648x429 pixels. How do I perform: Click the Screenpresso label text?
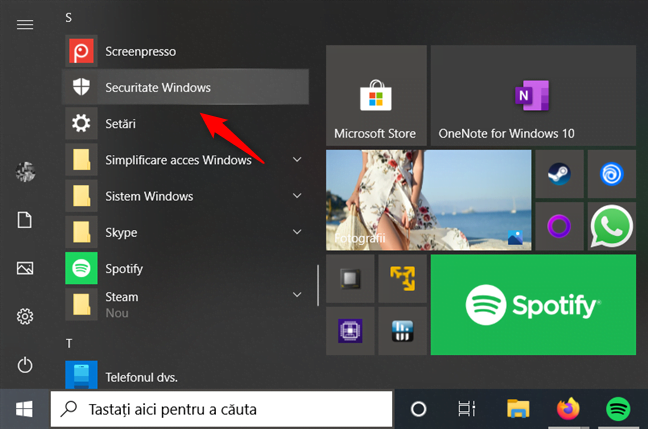[141, 52]
